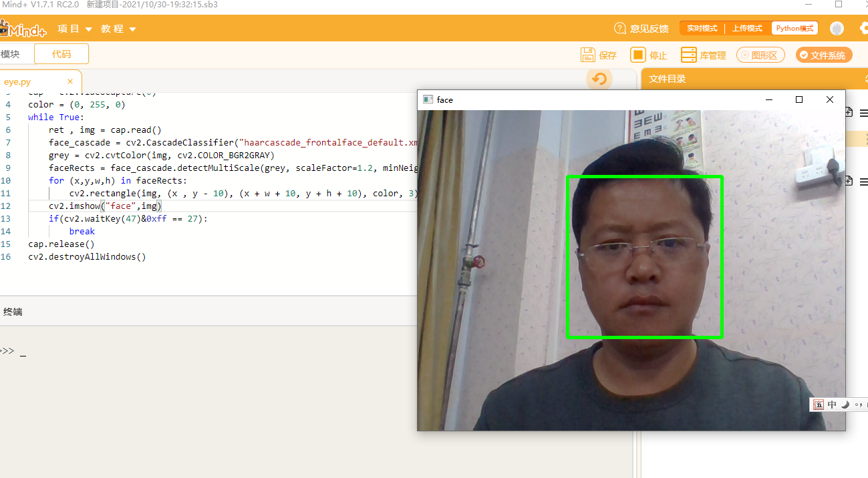Viewport: 868px width, 478px height.
Task: Click line number 13 in the gutter
Action: (7, 218)
